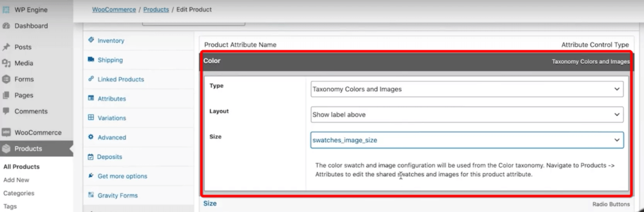Viewport: 644px width, 212px height.
Task: Click the Radio Buttons control type text
Action: click(x=611, y=204)
